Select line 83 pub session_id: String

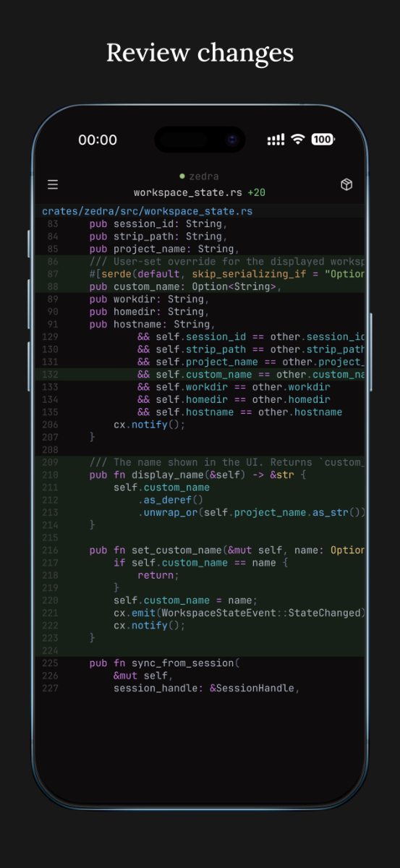click(158, 224)
